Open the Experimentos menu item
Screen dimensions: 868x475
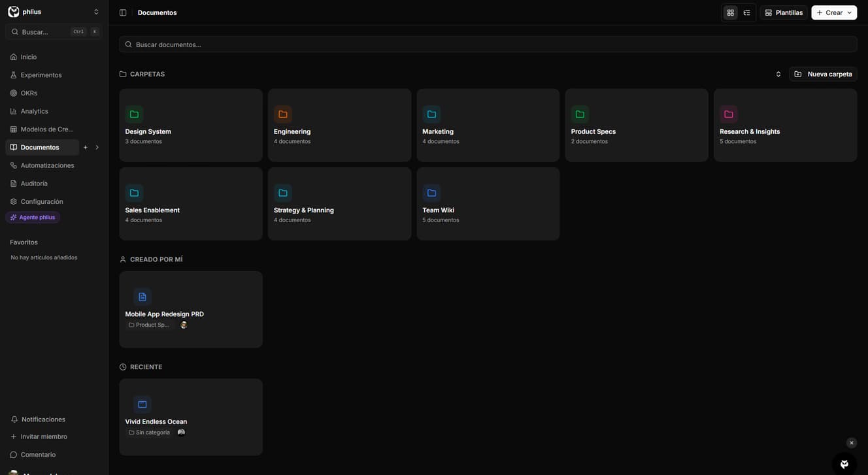41,75
